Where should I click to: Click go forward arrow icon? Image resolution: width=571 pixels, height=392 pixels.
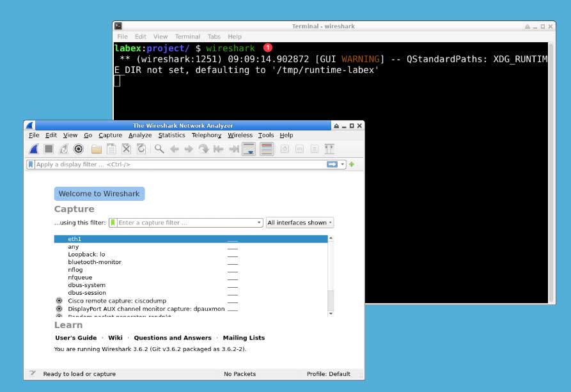coord(189,149)
